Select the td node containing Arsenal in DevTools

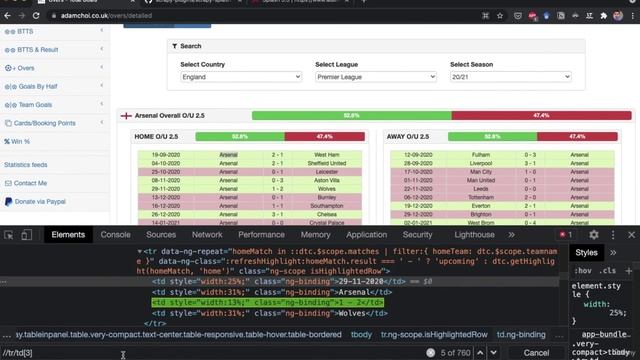pyautogui.click(x=272, y=292)
